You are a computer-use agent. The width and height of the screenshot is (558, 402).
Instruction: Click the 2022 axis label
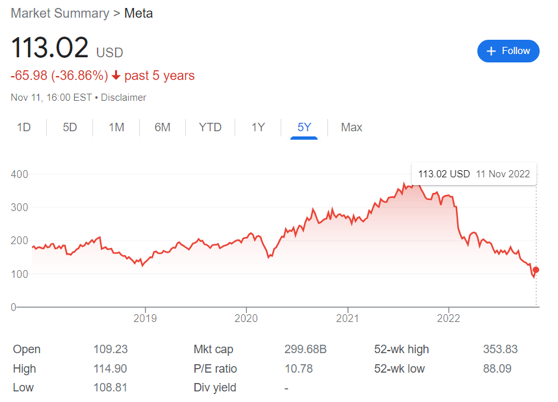[448, 318]
